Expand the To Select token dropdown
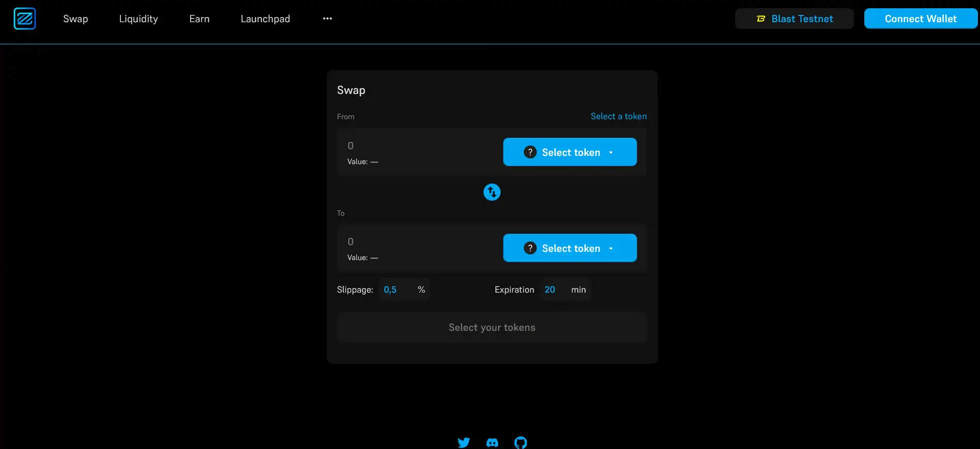Image resolution: width=980 pixels, height=449 pixels. click(x=611, y=248)
